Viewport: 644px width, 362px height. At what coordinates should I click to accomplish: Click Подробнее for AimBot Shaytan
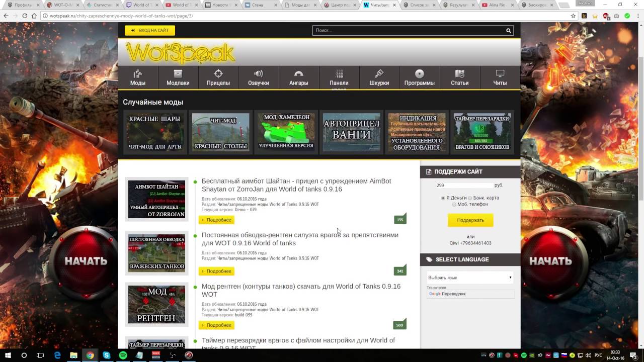pos(216,220)
